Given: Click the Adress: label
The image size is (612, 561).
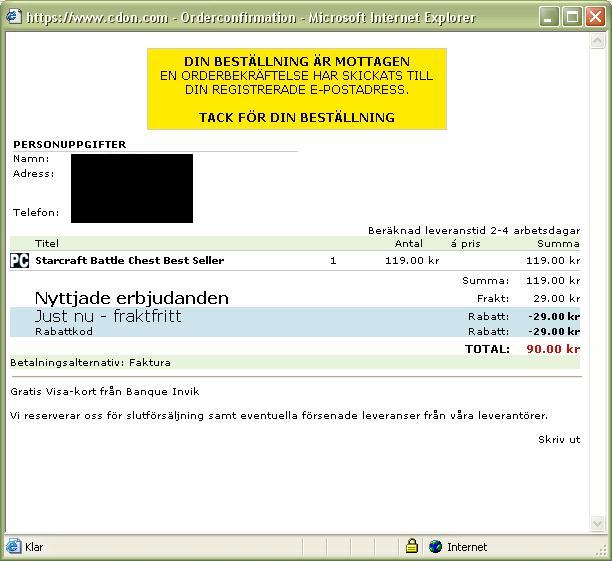Looking at the screenshot, I should pyautogui.click(x=34, y=173).
